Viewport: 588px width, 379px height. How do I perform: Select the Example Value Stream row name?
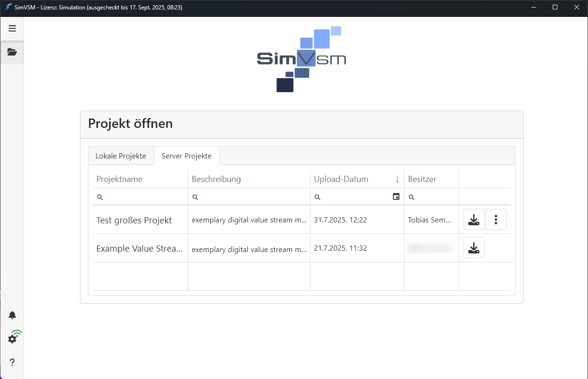[139, 249]
